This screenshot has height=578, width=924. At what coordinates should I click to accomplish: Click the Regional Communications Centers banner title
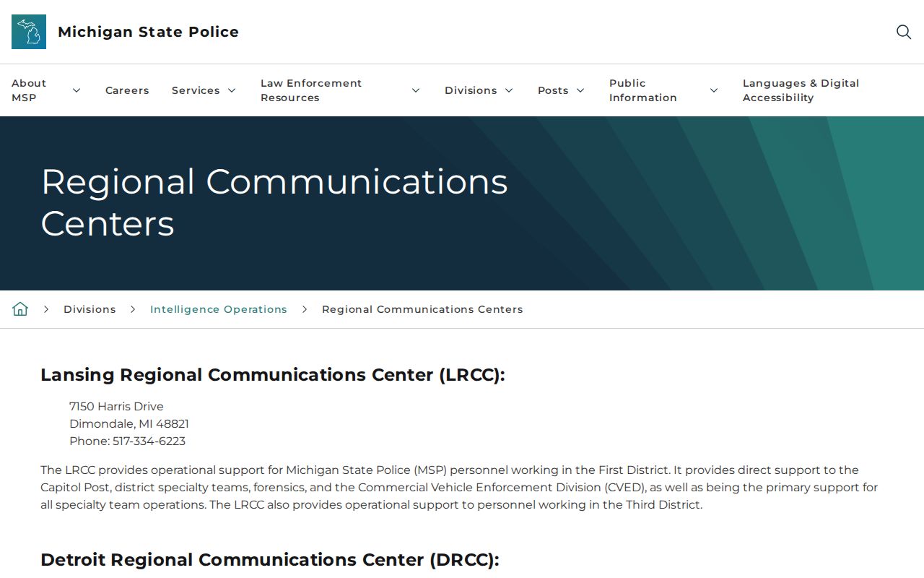[x=274, y=202]
